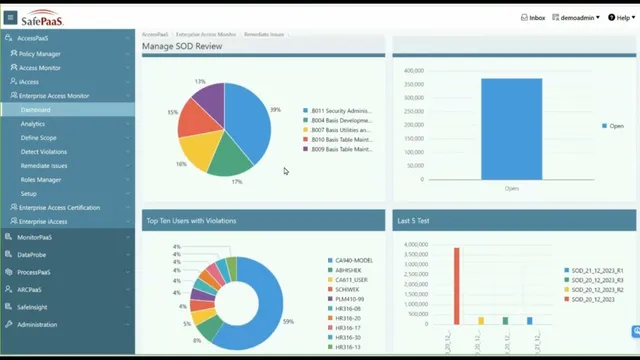The height and width of the screenshot is (360, 640).
Task: Click the blue Open bar
Action: [511, 129]
